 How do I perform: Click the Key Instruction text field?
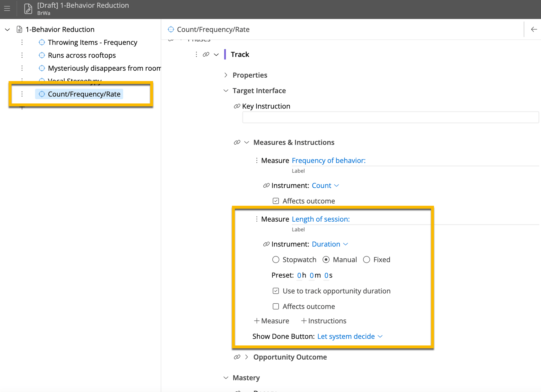(x=390, y=118)
